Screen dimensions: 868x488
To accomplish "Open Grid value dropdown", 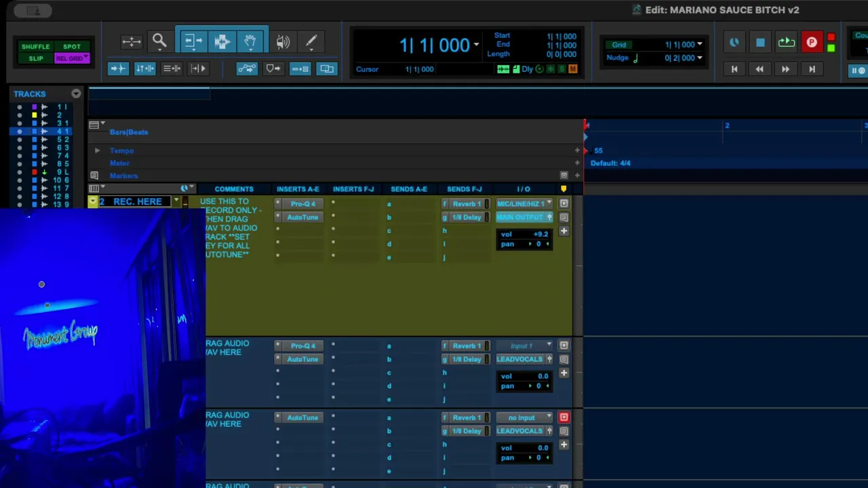I will pos(700,45).
